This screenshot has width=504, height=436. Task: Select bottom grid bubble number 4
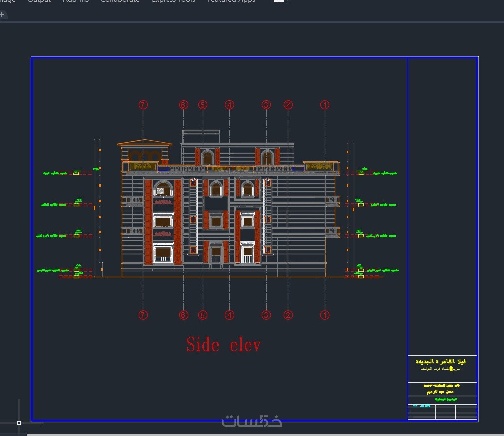(x=229, y=315)
